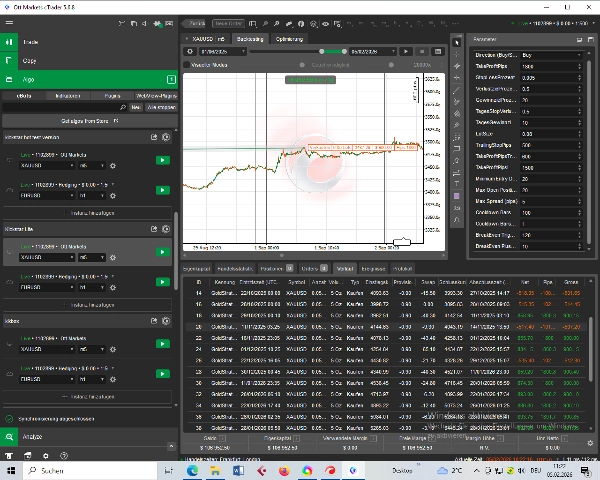Open the Trade section in sidebar
Screen dimensions: 600x480
coord(30,42)
